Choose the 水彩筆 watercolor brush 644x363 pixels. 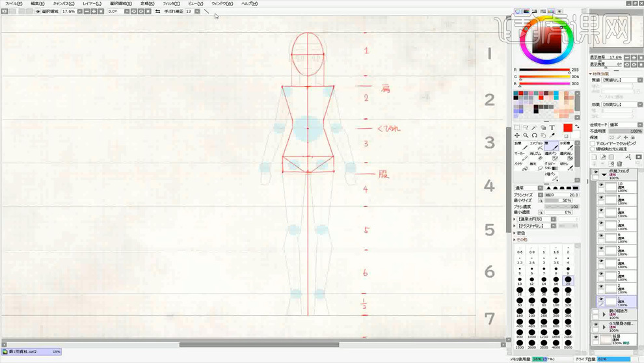click(567, 146)
